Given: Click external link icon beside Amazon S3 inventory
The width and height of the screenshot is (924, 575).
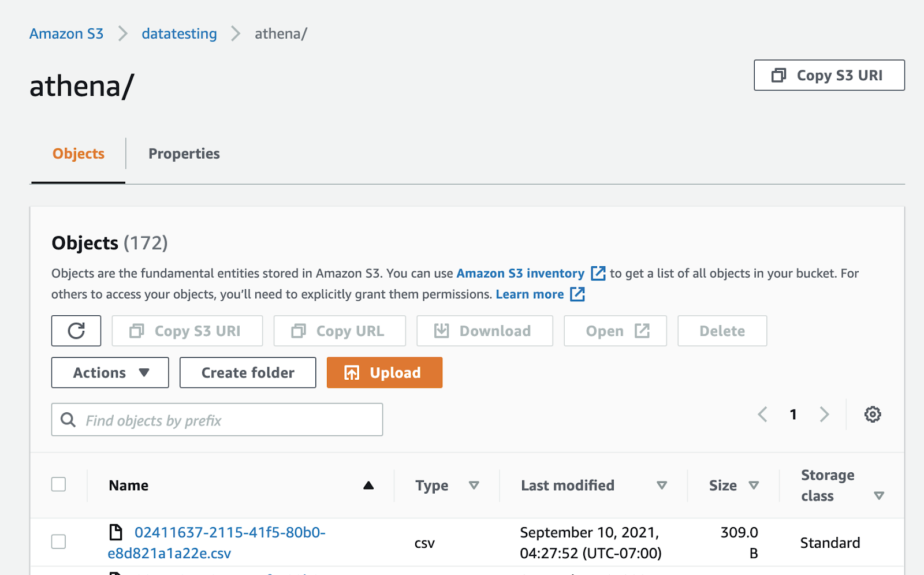Looking at the screenshot, I should pyautogui.click(x=598, y=273).
